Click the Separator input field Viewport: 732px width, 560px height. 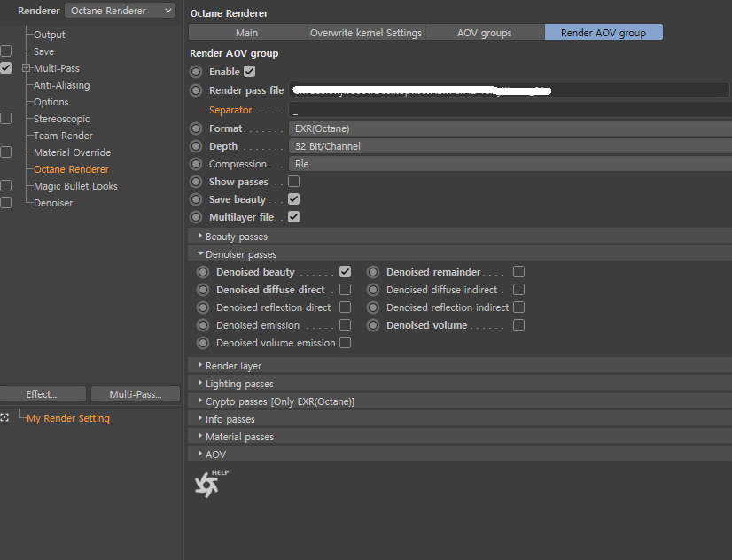[510, 110]
